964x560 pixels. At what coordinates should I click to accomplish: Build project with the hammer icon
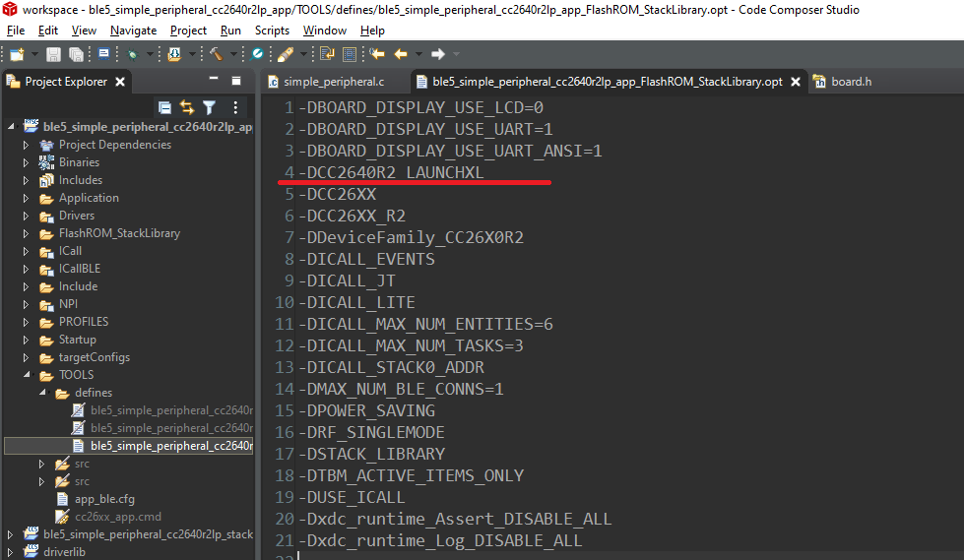pos(216,55)
